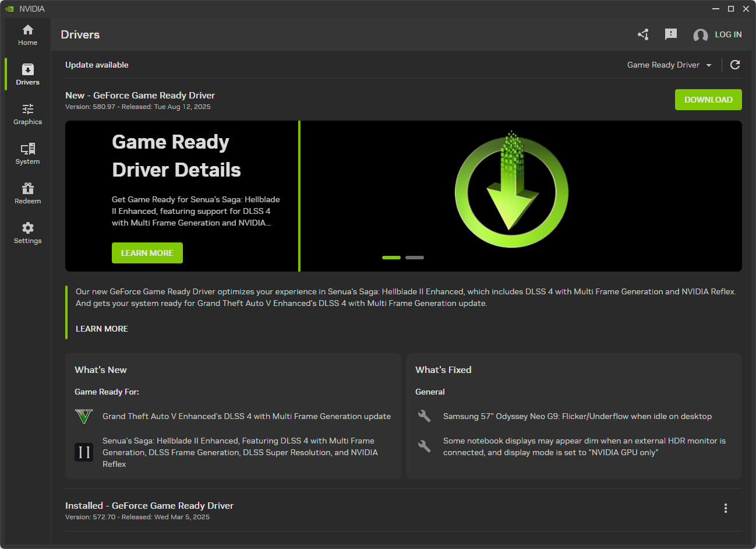The height and width of the screenshot is (549, 756).
Task: Click the Grand Theft Auto V game icon
Action: [x=84, y=416]
